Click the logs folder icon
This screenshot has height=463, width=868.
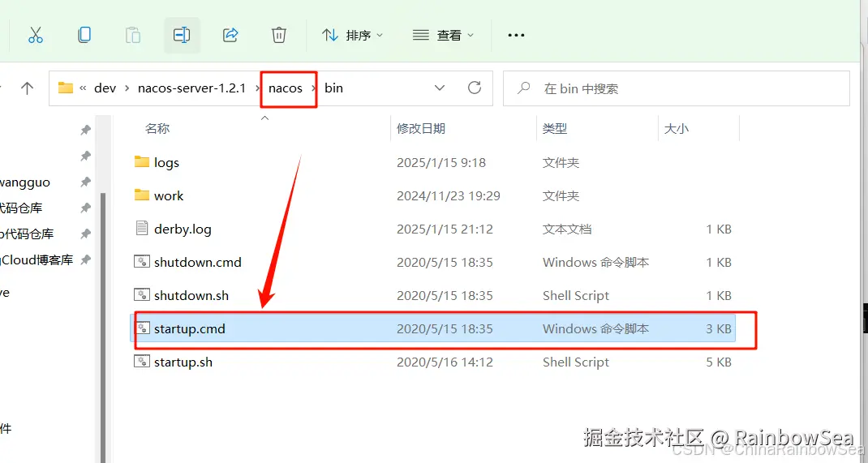[x=142, y=161]
